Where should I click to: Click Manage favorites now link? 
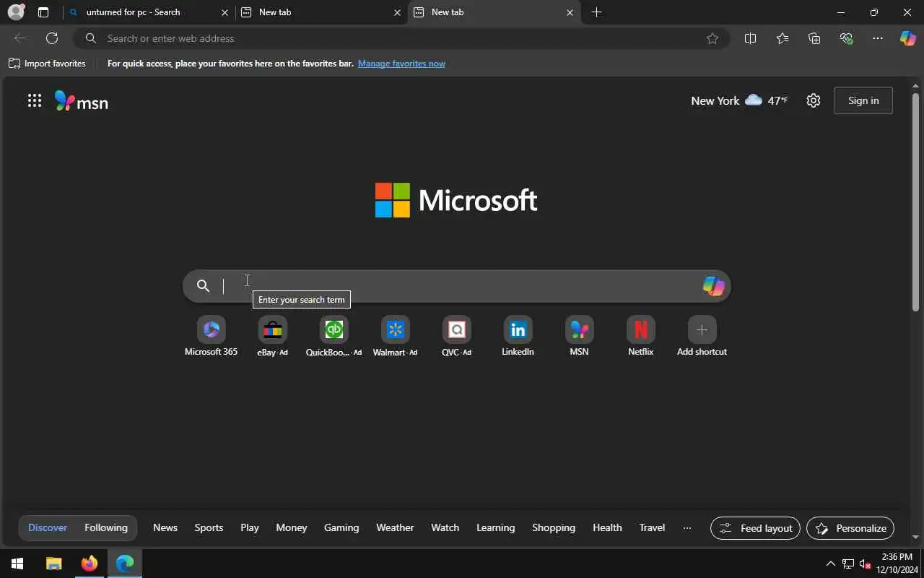point(401,64)
